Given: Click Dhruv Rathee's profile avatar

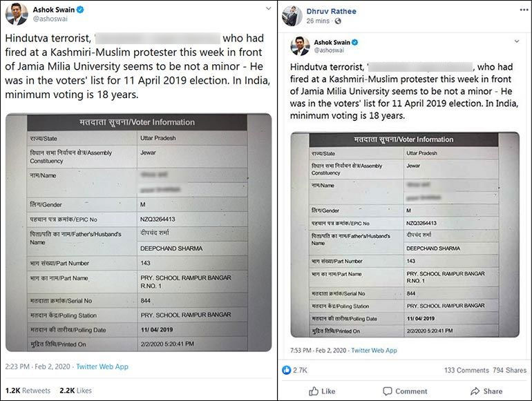Looking at the screenshot, I should (x=292, y=15).
